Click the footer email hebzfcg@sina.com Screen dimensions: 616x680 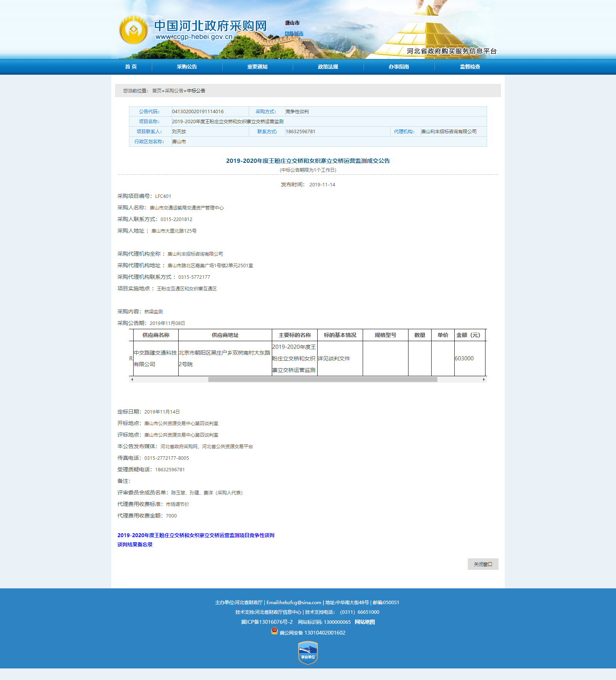click(294, 603)
